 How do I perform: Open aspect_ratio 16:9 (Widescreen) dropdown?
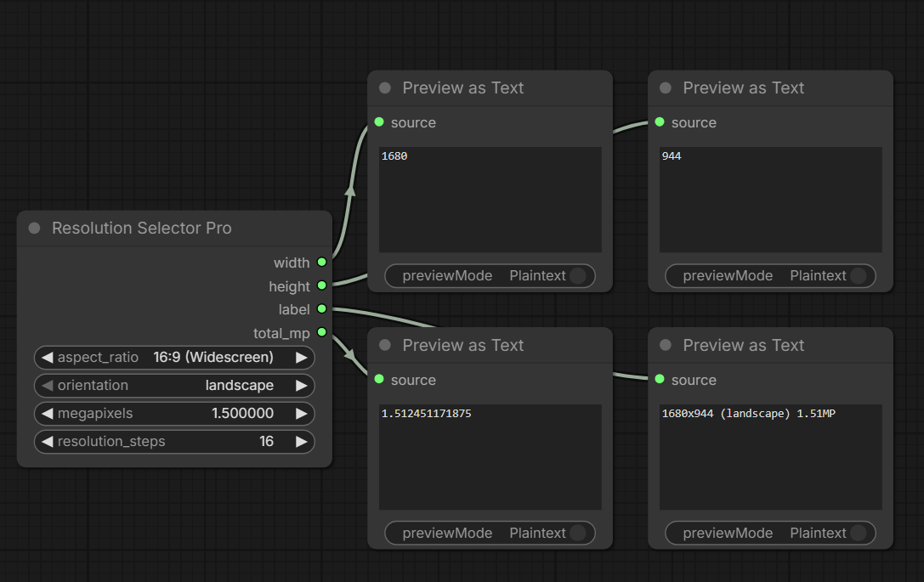(x=174, y=358)
